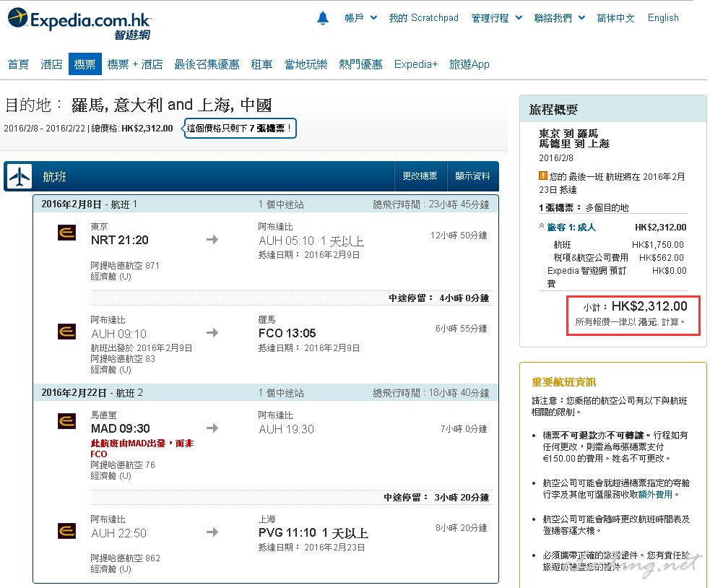
Task: Click the 稅項&航空公司費用 HK$562.00 row
Action: coord(618,258)
